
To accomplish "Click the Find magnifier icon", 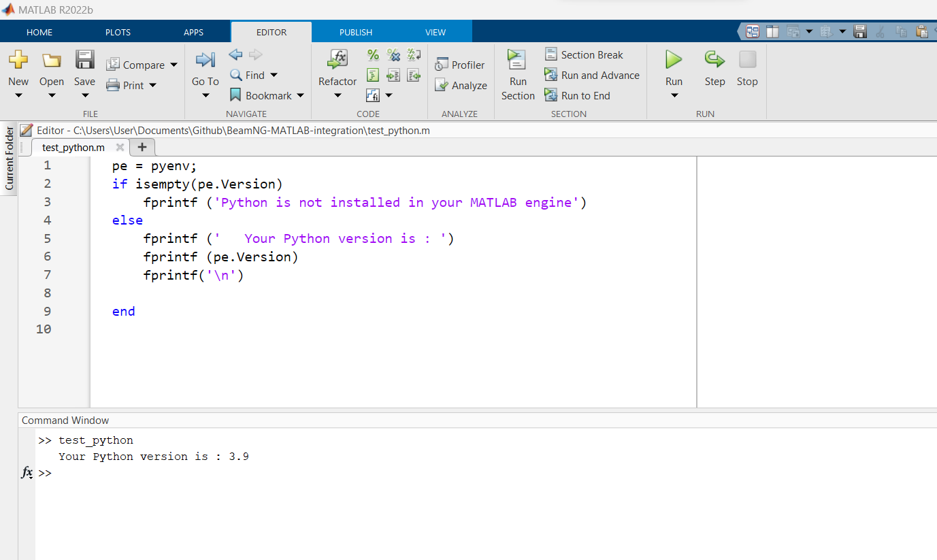I will [x=236, y=75].
